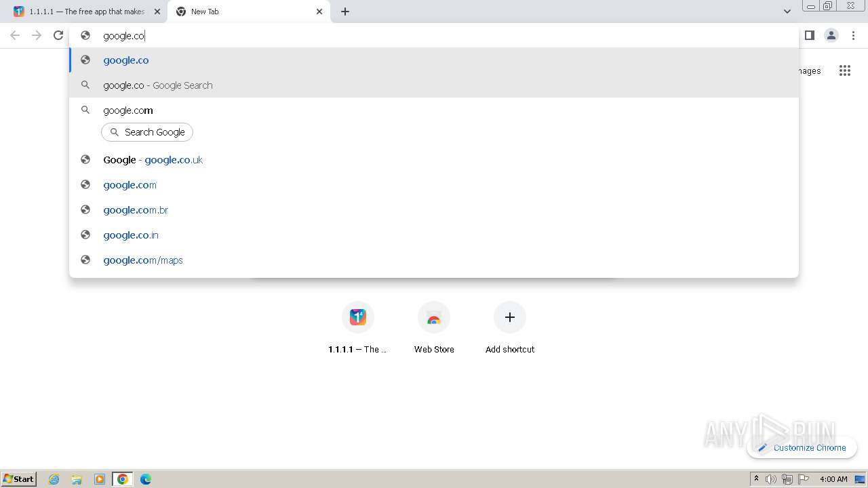
Task: Click the show desktop tray button
Action: 860,479
